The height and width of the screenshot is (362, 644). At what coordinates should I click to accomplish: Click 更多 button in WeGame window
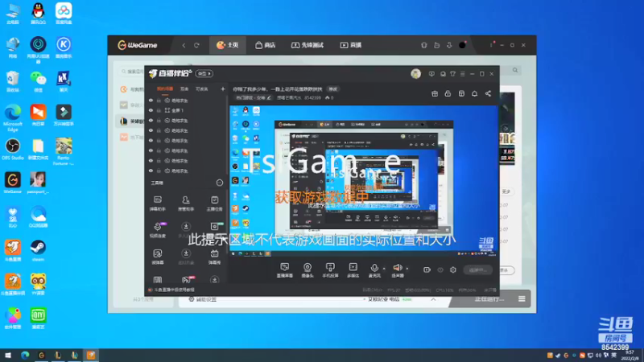tap(506, 191)
